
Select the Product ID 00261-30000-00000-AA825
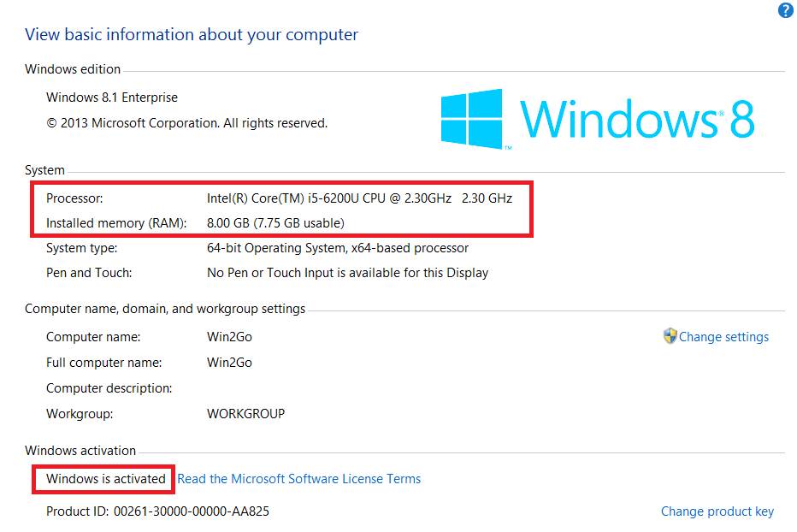pos(157,511)
